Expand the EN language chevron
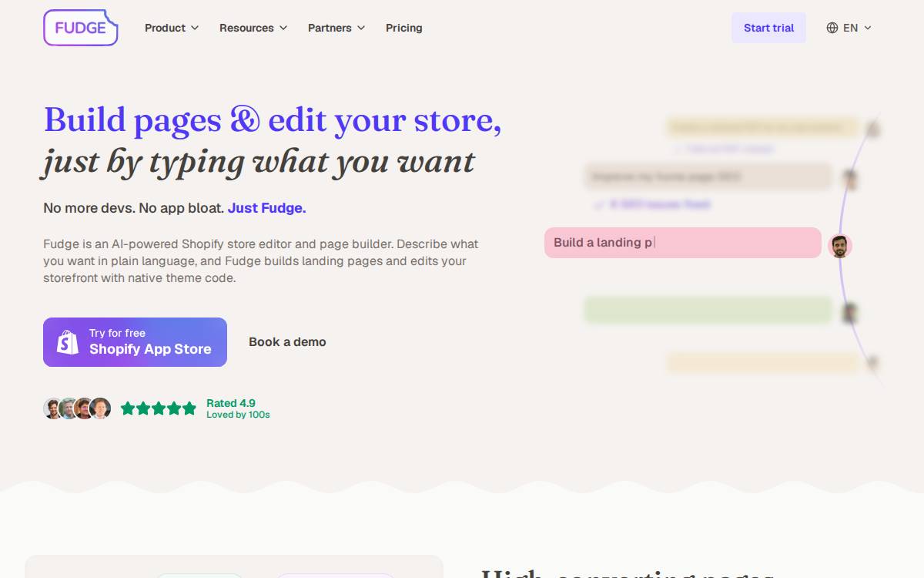This screenshot has height=578, width=924. 868,28
